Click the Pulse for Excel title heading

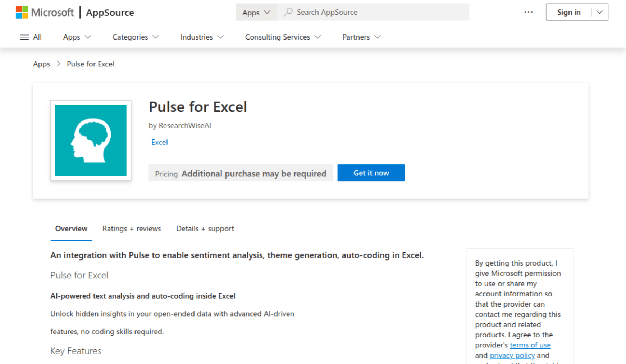198,107
